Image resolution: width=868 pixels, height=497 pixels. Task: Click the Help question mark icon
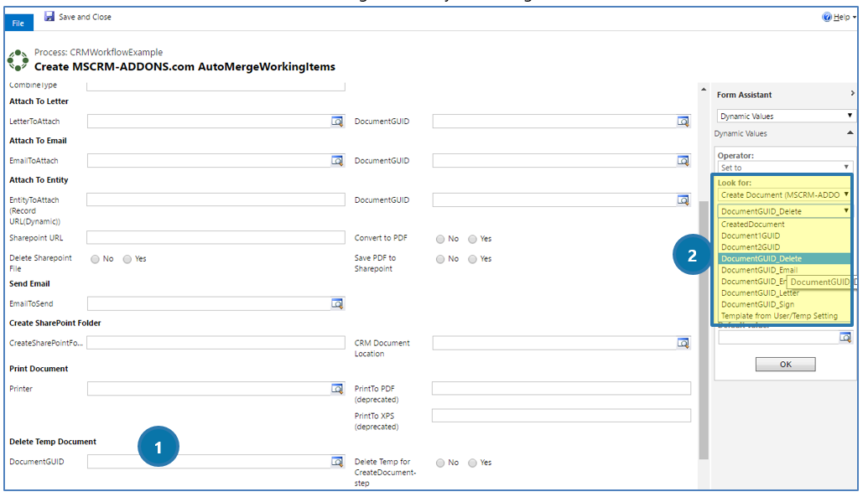[827, 17]
